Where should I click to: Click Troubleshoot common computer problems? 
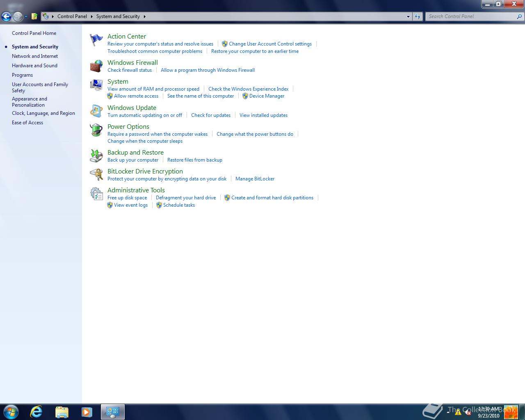point(155,51)
